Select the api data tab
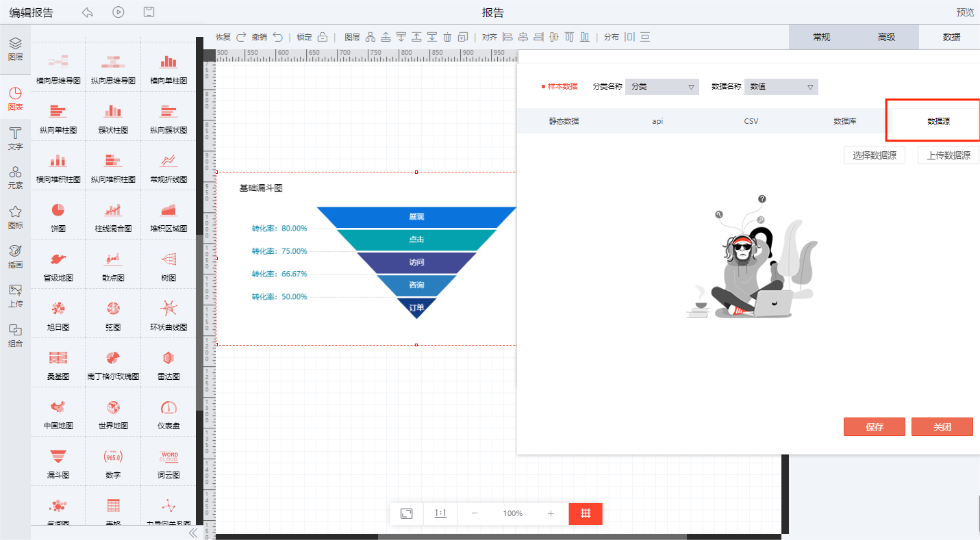The image size is (980, 540). [657, 121]
